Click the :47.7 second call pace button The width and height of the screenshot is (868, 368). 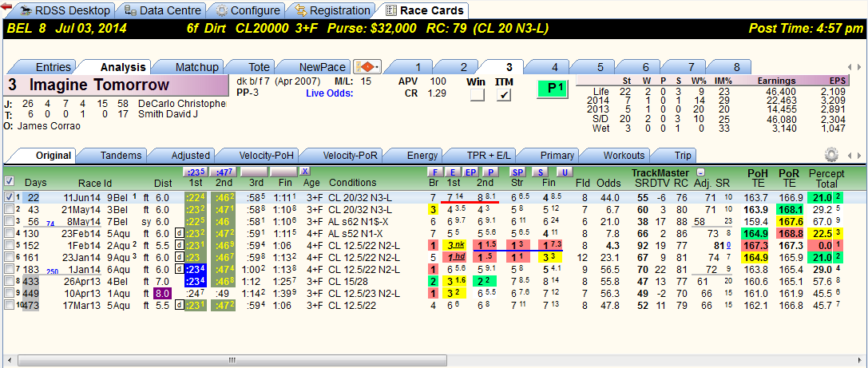coord(224,172)
